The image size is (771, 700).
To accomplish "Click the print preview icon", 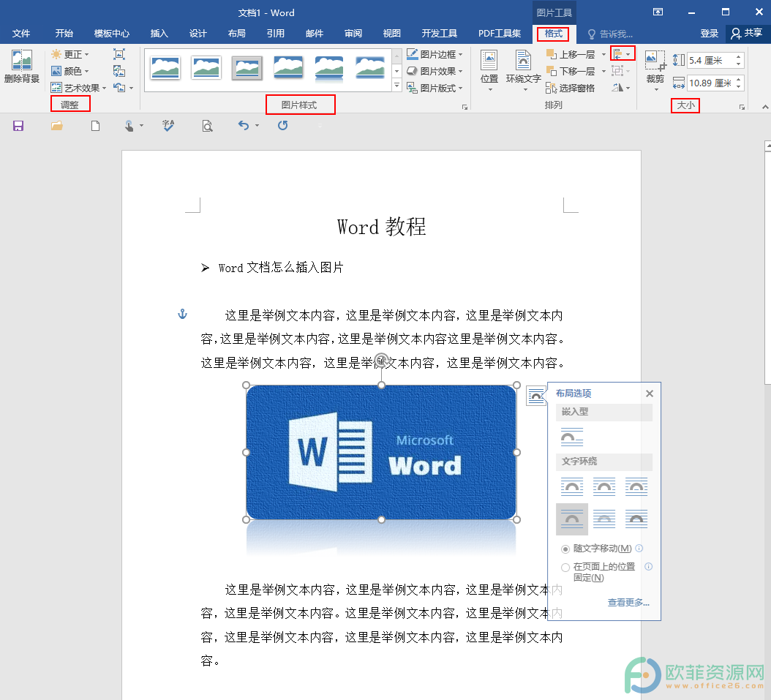I will [207, 126].
